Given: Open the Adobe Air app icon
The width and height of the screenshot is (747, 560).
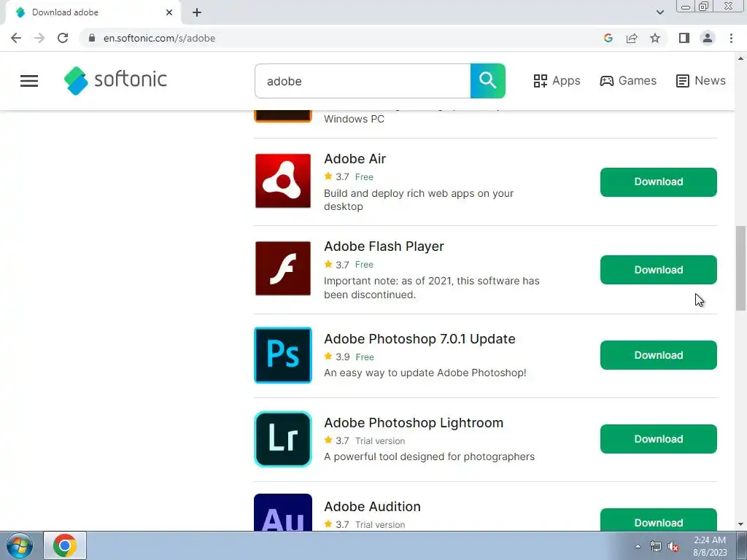Looking at the screenshot, I should click(283, 181).
